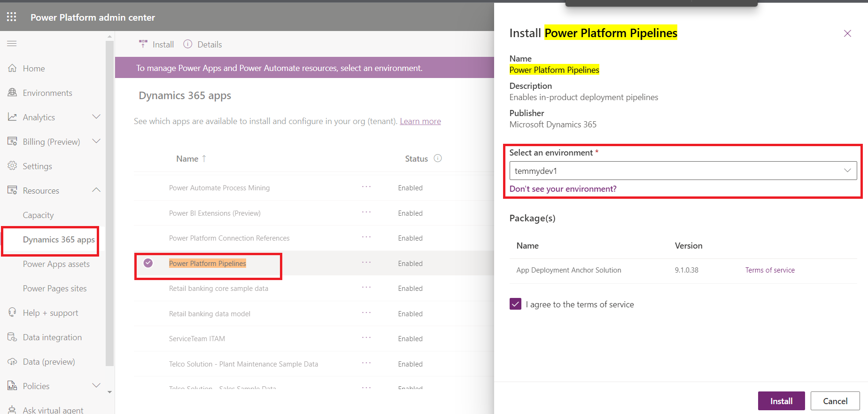Click the Policies icon in sidebar

[13, 386]
